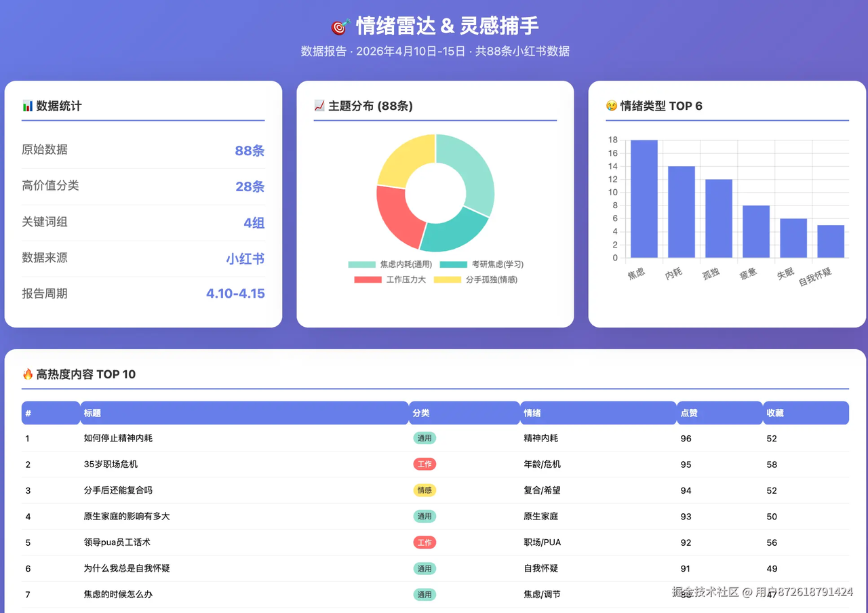
Task: Click the 小红书 data source value
Action: point(245,258)
